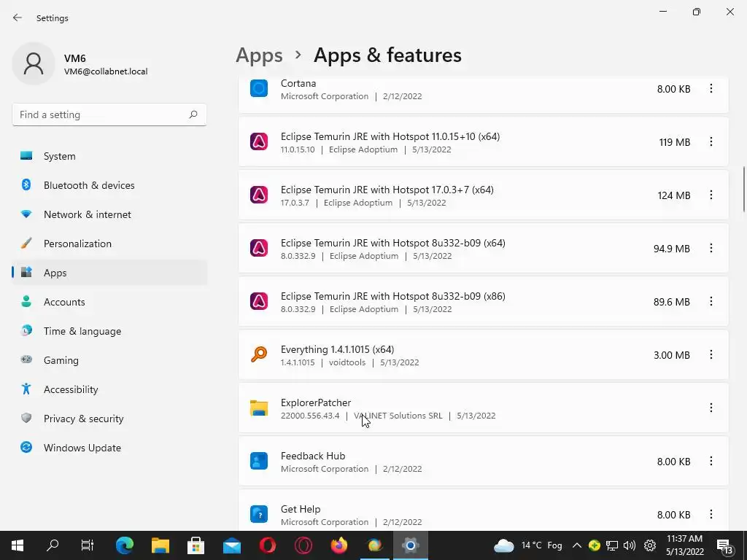Image resolution: width=747 pixels, height=560 pixels.
Task: Open the notification center icon
Action: pyautogui.click(x=724, y=547)
